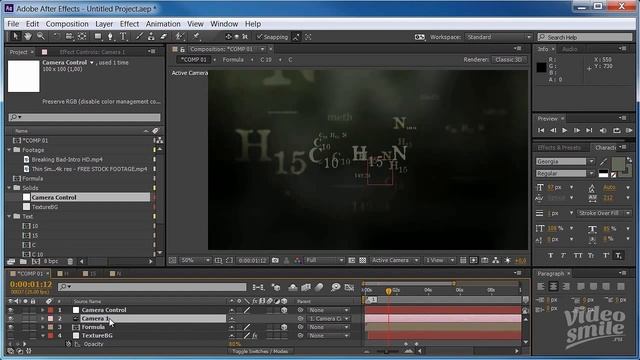Expand the Camera Control layer properties

[x=42, y=310]
